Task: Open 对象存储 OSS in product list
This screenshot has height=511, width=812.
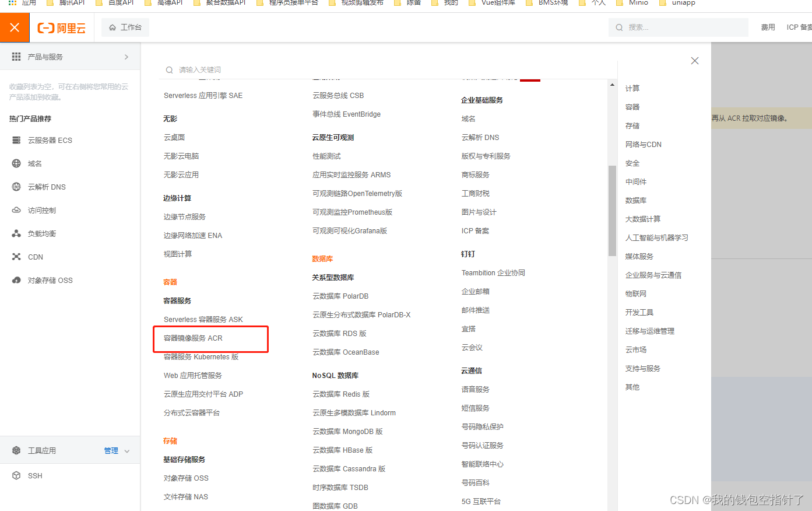Action: [186, 478]
